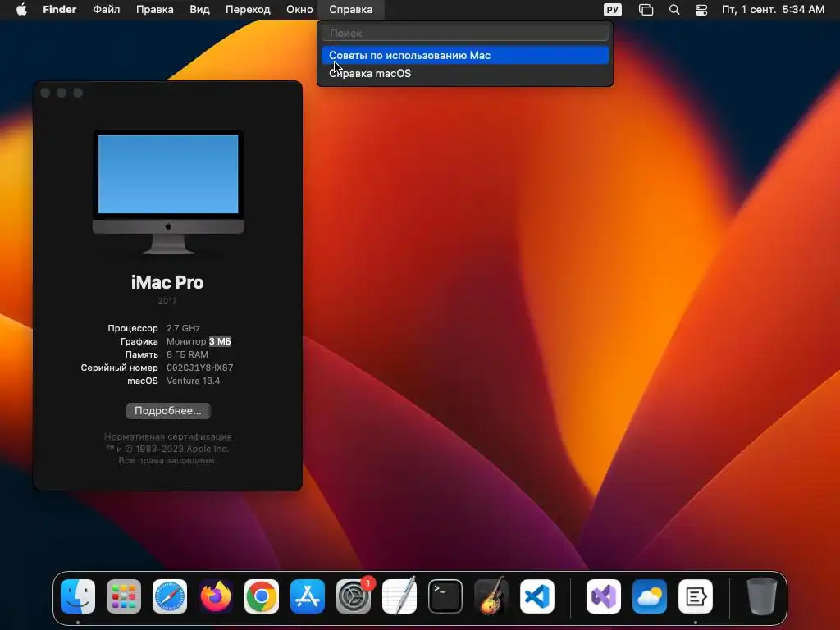The height and width of the screenshot is (630, 840).
Task: Switch the РУ keyboard input source
Action: [612, 10]
